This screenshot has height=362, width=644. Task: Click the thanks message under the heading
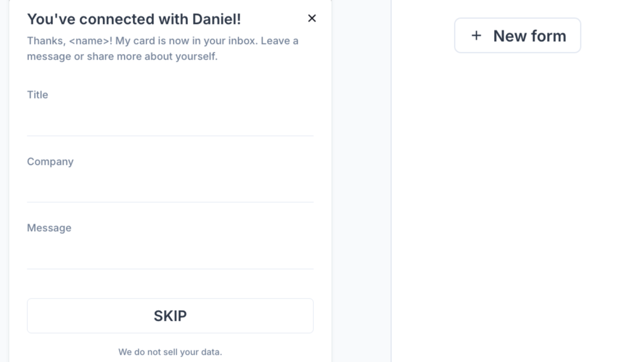(x=162, y=48)
